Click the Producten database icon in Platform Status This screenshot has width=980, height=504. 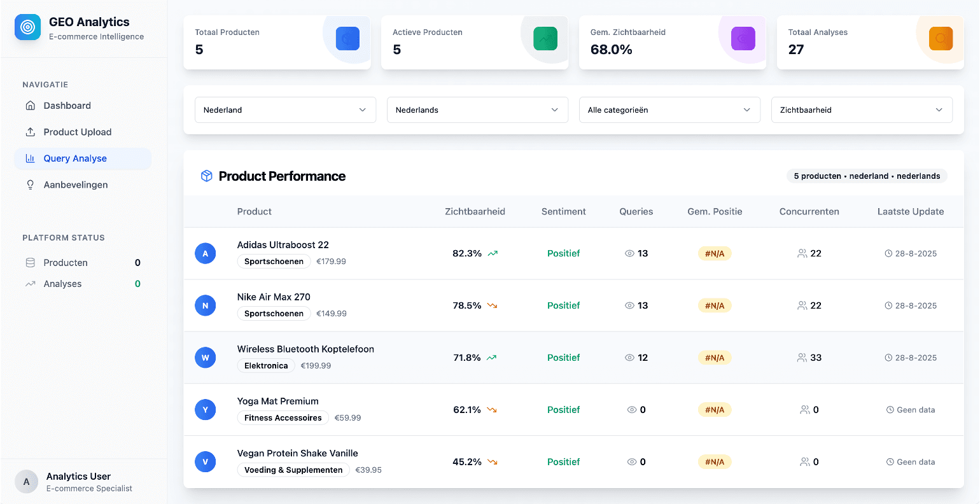[x=30, y=263]
